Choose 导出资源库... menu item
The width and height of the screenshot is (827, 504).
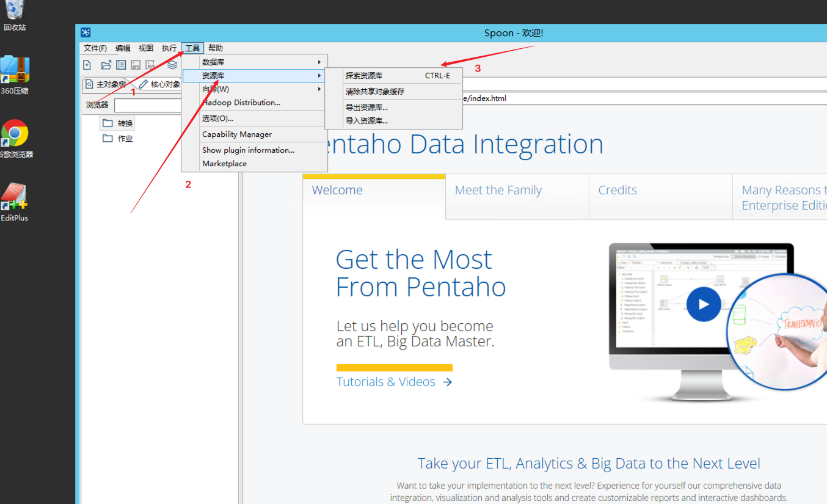(x=393, y=108)
